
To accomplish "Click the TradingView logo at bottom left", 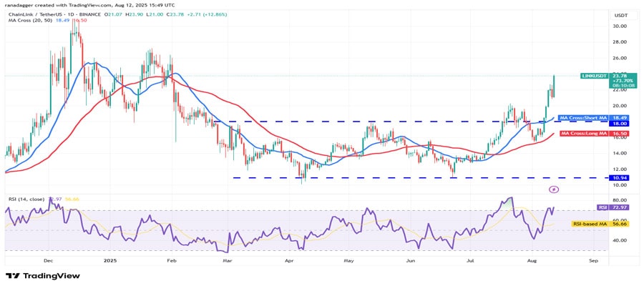I will pos(43,276).
